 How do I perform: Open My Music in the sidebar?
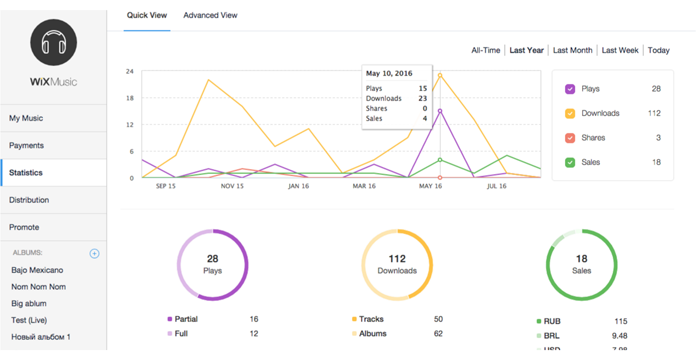[54, 118]
